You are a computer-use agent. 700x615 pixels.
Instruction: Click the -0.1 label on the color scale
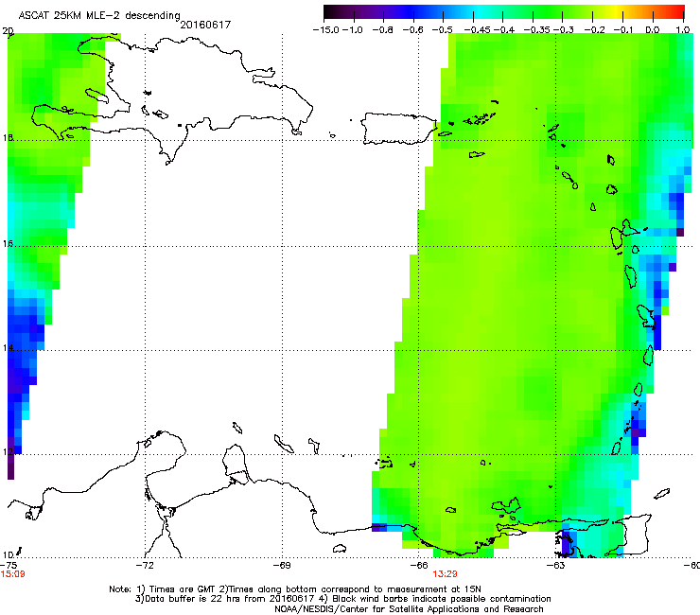(623, 30)
